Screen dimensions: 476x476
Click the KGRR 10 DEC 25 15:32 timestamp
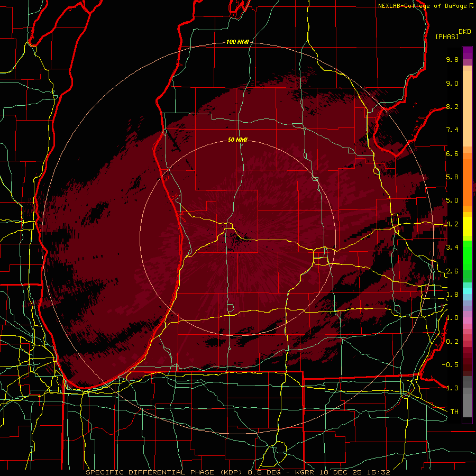pos(342,472)
